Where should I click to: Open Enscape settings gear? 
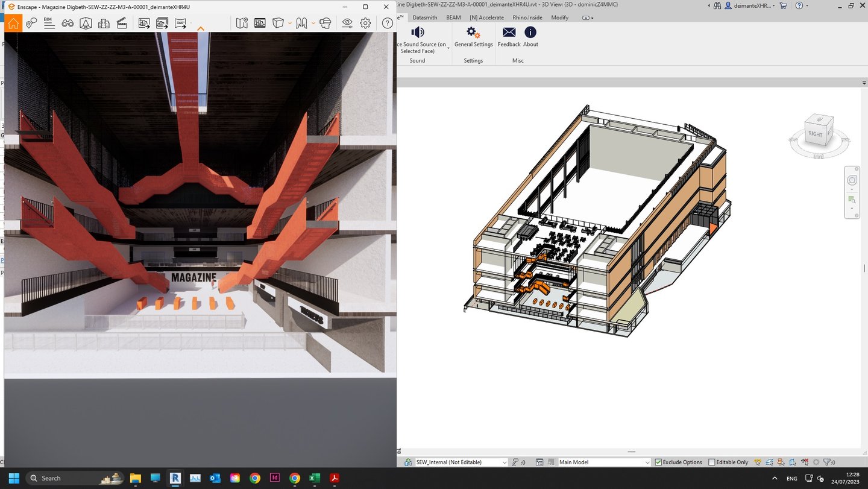[x=365, y=23]
